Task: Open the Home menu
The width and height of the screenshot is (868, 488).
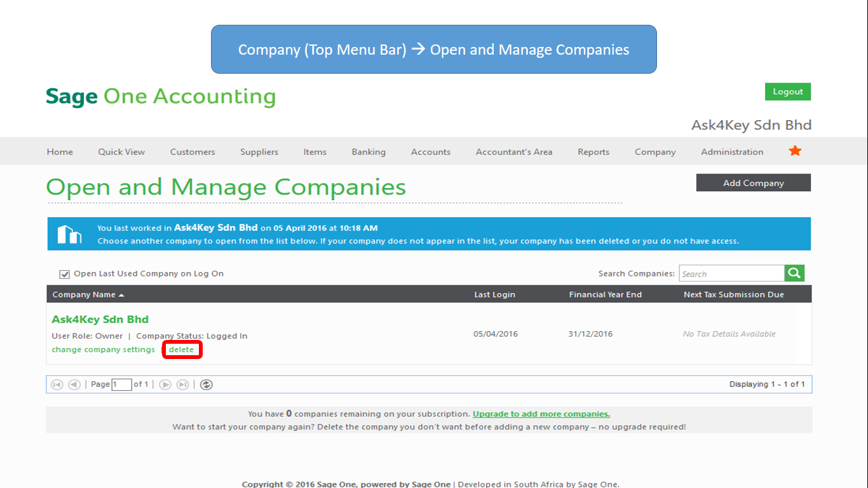Action: tap(60, 152)
